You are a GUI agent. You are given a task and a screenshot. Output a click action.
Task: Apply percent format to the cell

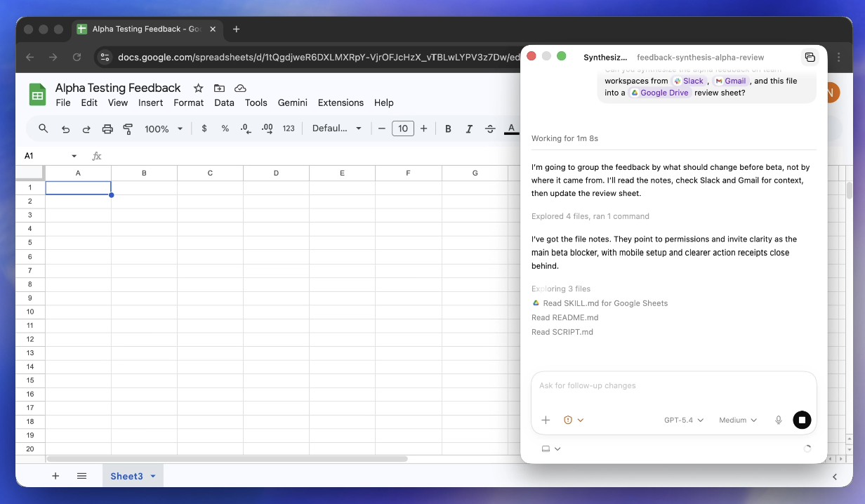point(225,128)
